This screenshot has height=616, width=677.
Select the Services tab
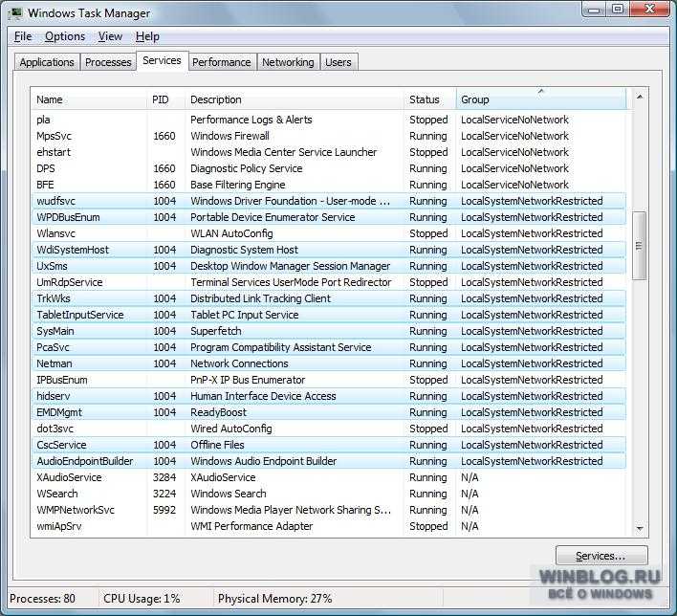pos(162,60)
